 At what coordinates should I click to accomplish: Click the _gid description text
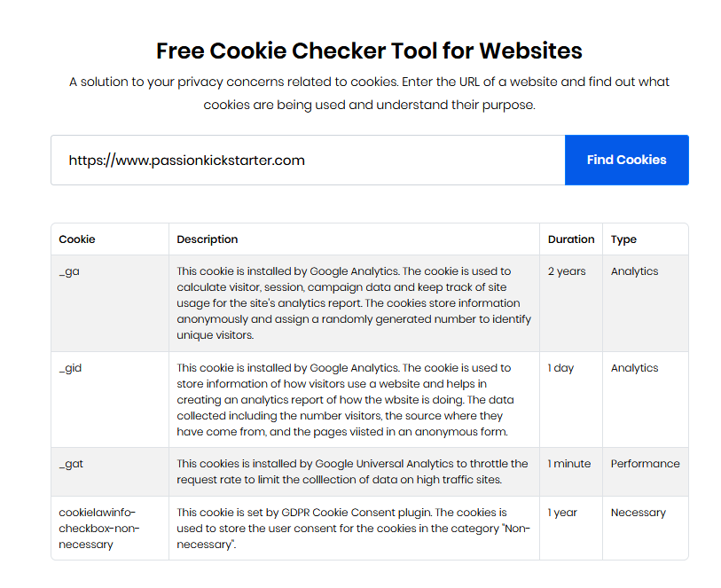(x=345, y=399)
